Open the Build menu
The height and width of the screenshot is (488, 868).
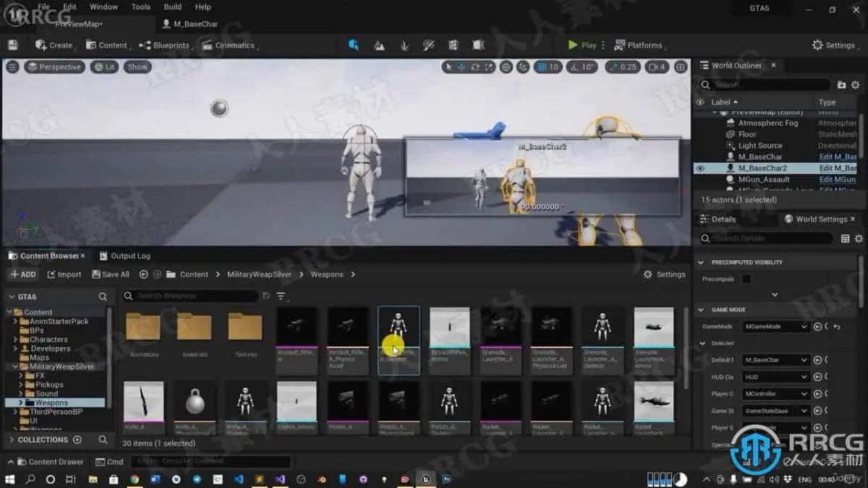tap(173, 7)
